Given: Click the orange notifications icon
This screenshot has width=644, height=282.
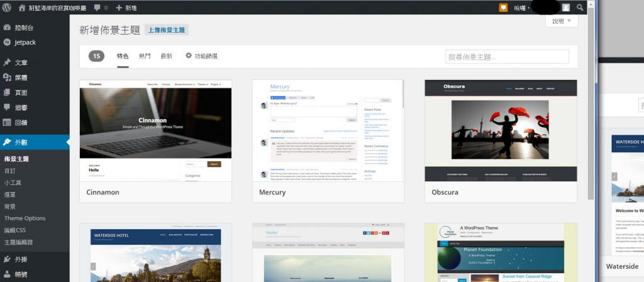Looking at the screenshot, I should click(503, 8).
